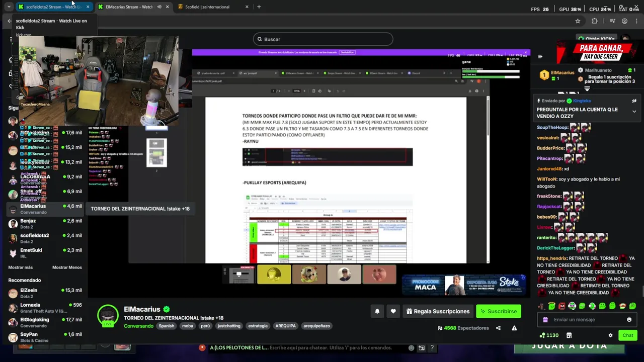Toggle mute on the ElMacarius tab speaker
Screen dimensions: 644x362
pos(159,7)
